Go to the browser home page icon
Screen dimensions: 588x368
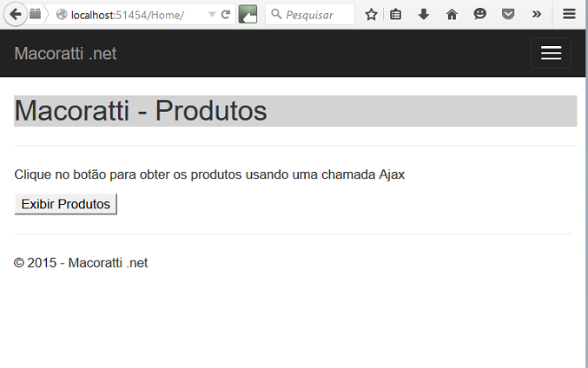(x=452, y=15)
